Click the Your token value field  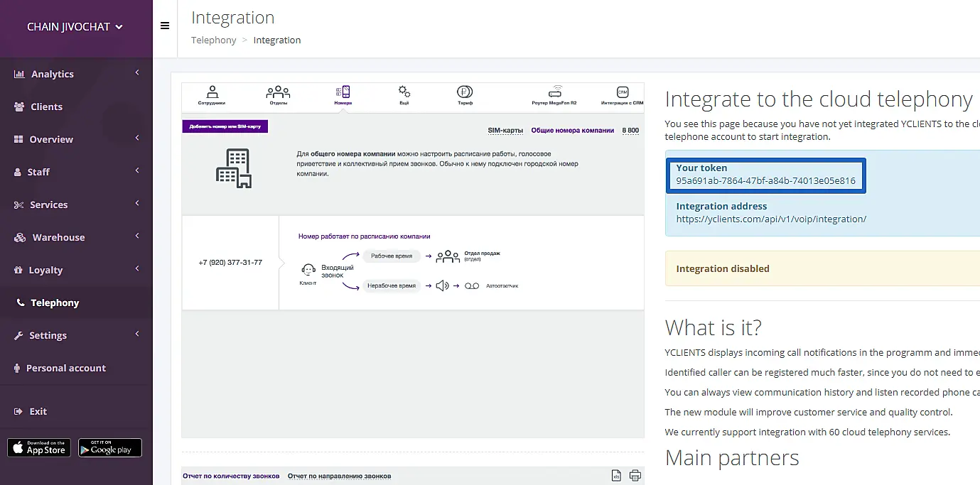(765, 180)
